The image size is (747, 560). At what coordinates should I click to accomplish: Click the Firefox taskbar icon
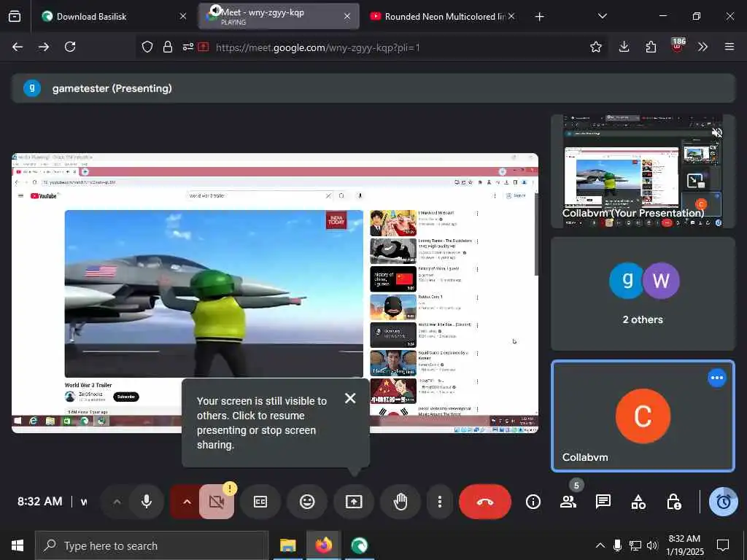click(323, 545)
